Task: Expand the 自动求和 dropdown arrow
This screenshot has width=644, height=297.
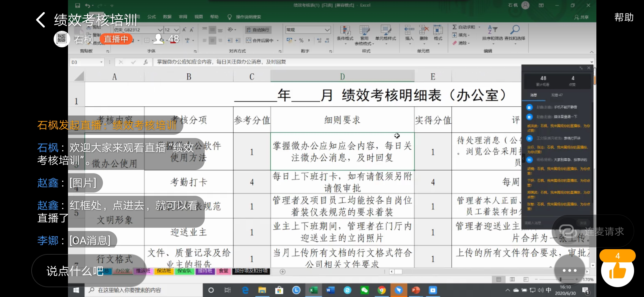Action: point(479,27)
